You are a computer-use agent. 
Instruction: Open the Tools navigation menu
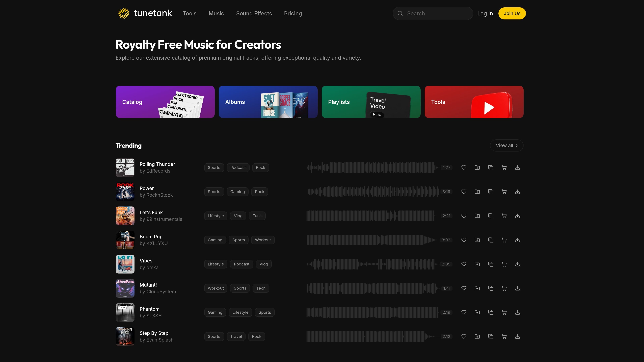coord(190,13)
